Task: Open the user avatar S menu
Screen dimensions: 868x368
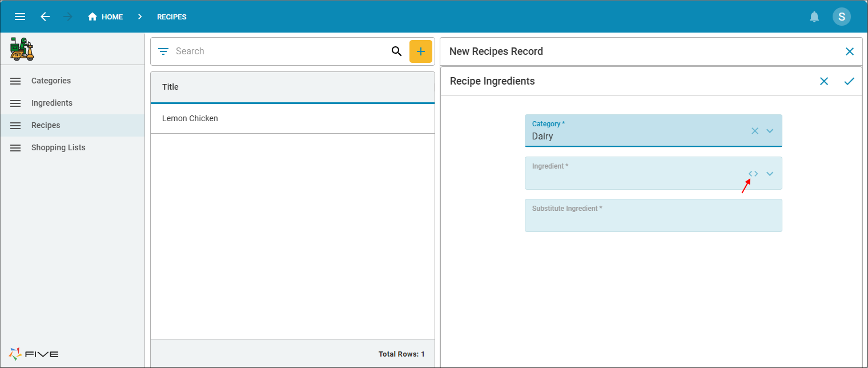Action: tap(842, 17)
